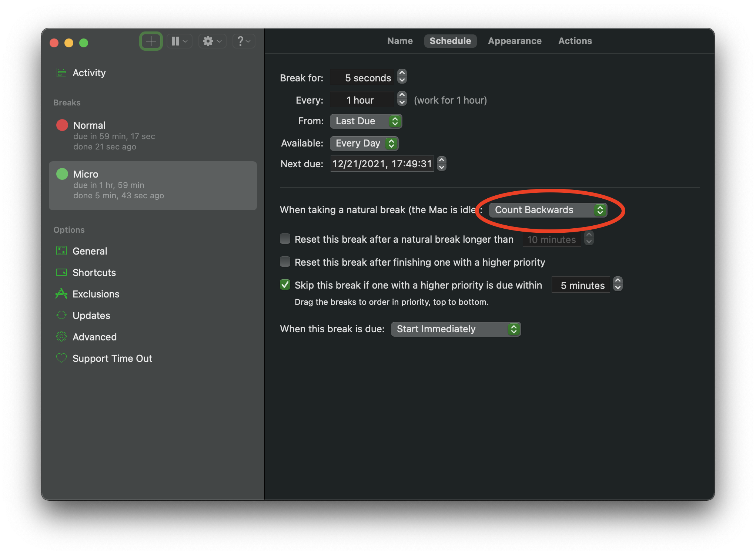Open the Shortcuts options label
The height and width of the screenshot is (555, 756).
click(x=94, y=272)
